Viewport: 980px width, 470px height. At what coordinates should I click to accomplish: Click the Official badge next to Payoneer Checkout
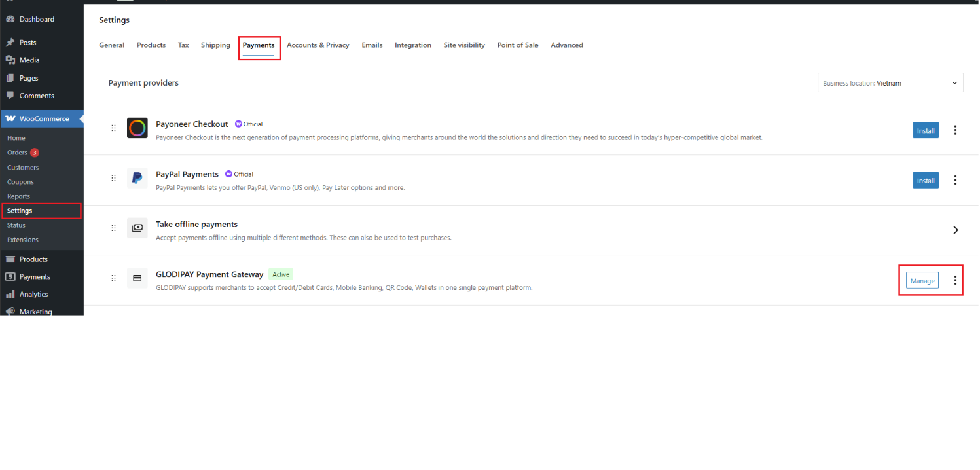point(249,124)
